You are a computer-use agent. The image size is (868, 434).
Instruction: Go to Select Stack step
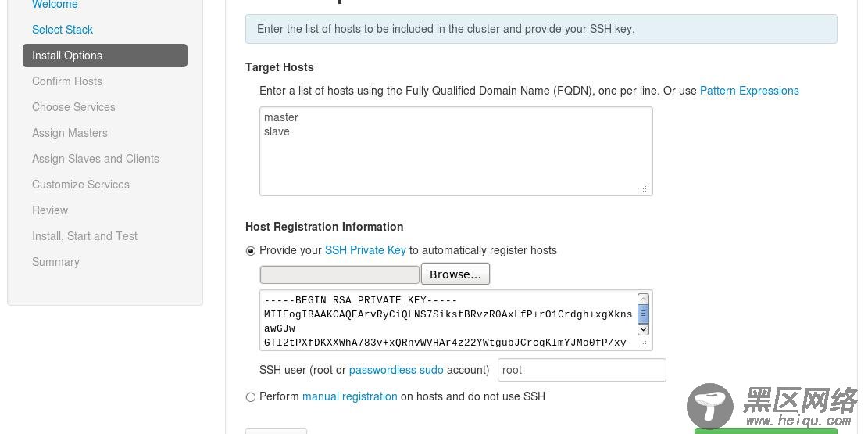(x=63, y=30)
